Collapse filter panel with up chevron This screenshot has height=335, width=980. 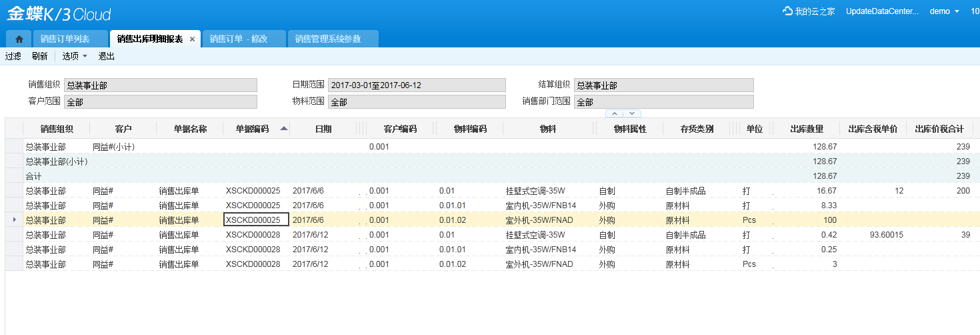[615, 113]
